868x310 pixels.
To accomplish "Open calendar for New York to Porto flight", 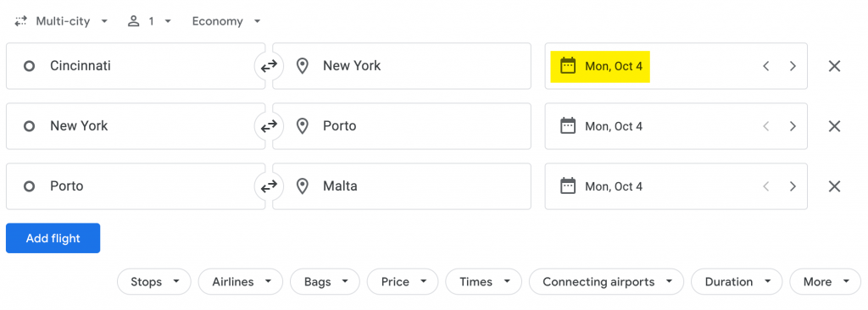I will click(603, 126).
